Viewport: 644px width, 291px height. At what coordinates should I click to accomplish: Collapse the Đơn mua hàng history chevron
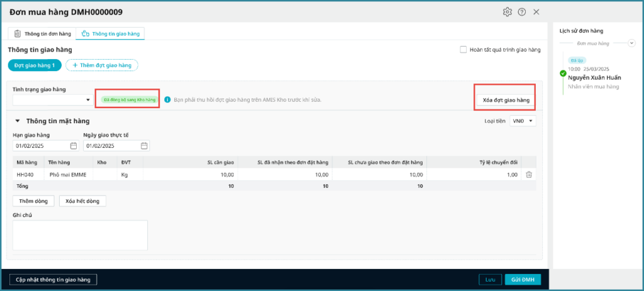point(631,43)
